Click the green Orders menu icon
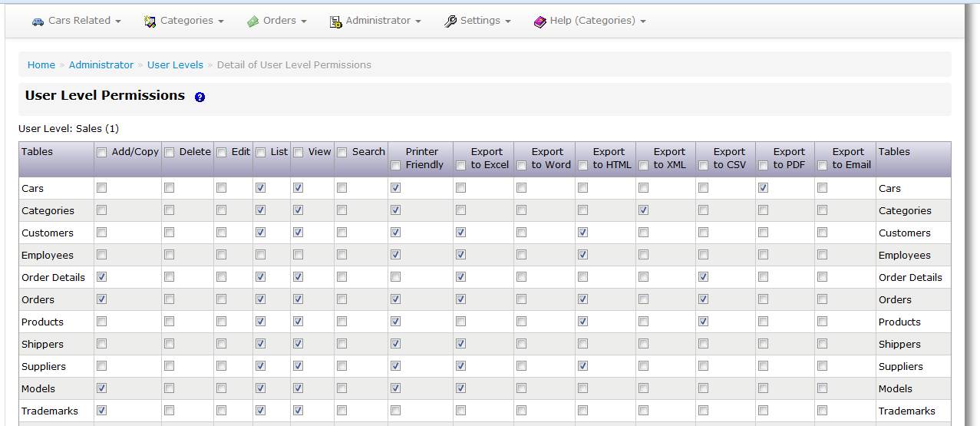The image size is (980, 426). click(253, 21)
